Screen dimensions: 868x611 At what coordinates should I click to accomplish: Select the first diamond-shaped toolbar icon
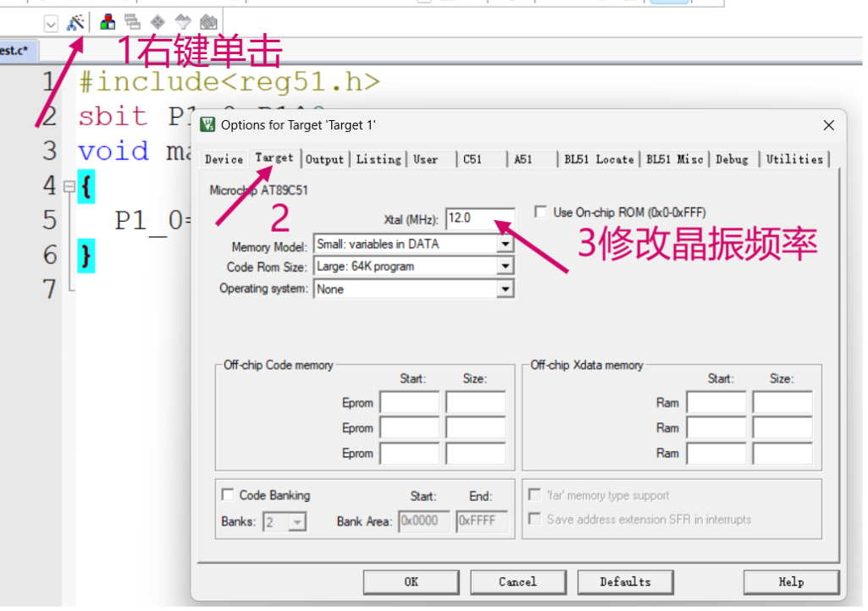[x=157, y=23]
